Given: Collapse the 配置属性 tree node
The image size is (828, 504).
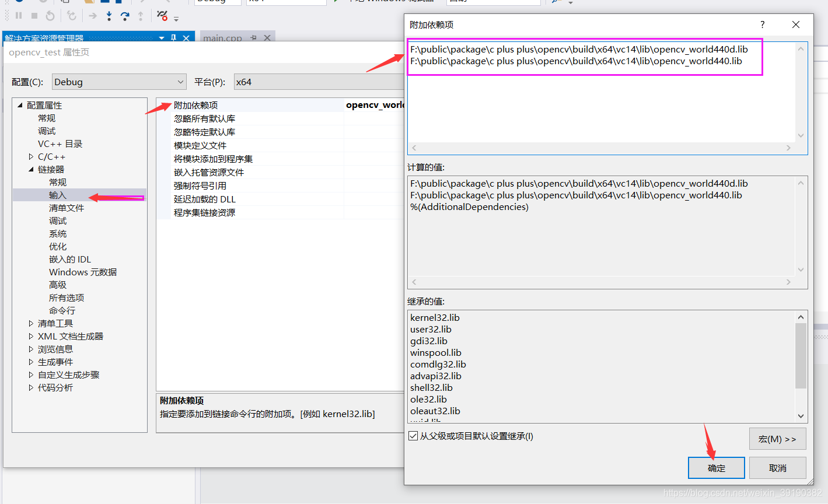Looking at the screenshot, I should tap(20, 105).
